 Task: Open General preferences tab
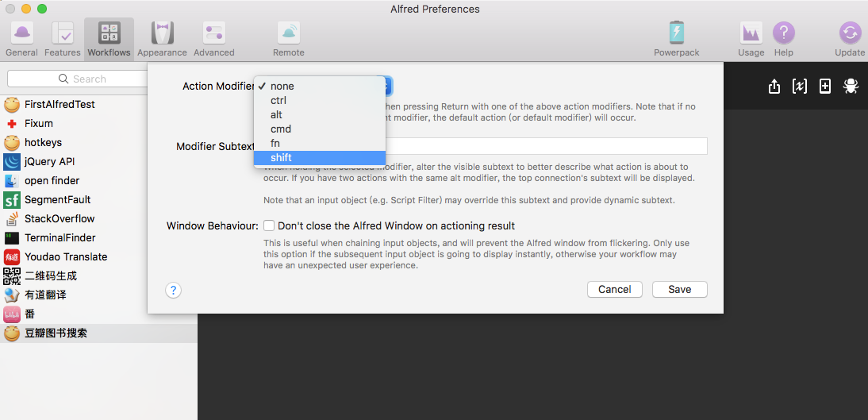click(x=21, y=39)
